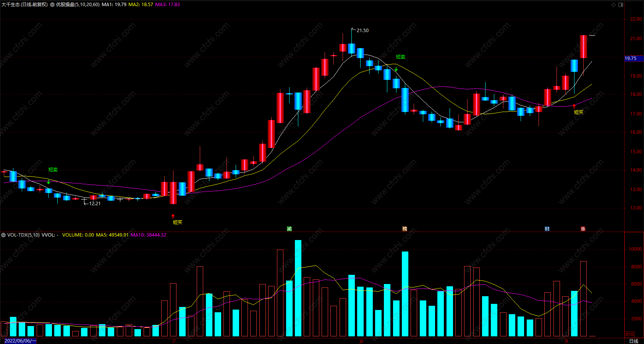This screenshot has width=644, height=344.
Task: Click the MA3: 17.83 value label
Action: click(x=167, y=5)
